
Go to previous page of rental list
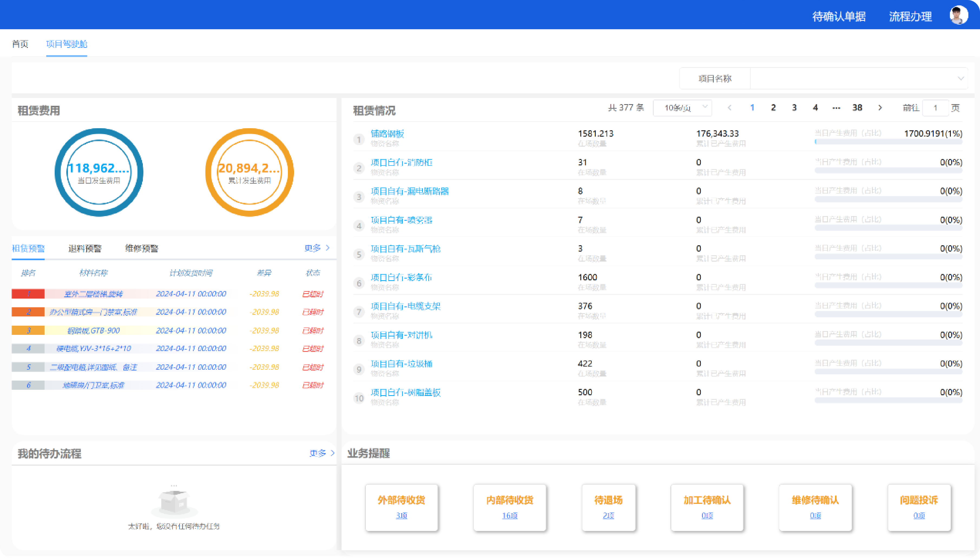[729, 108]
